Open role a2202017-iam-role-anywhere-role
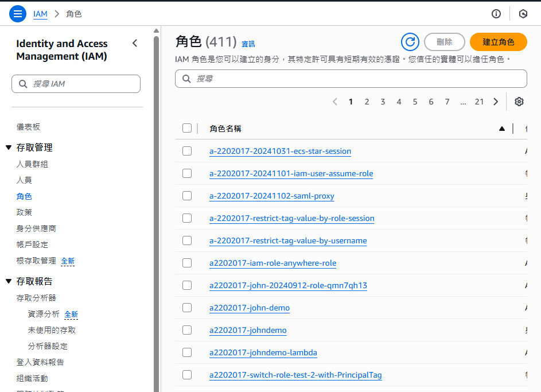This screenshot has height=392, width=541. click(273, 263)
